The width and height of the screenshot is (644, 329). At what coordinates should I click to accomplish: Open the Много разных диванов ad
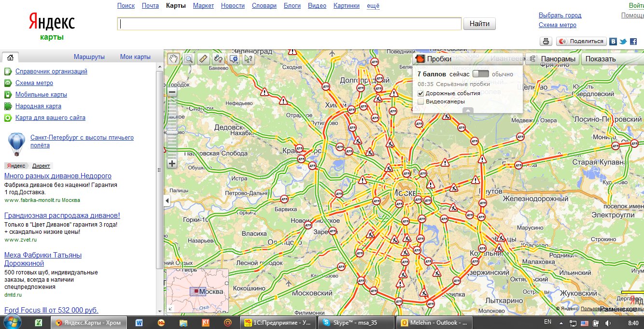pyautogui.click(x=58, y=176)
